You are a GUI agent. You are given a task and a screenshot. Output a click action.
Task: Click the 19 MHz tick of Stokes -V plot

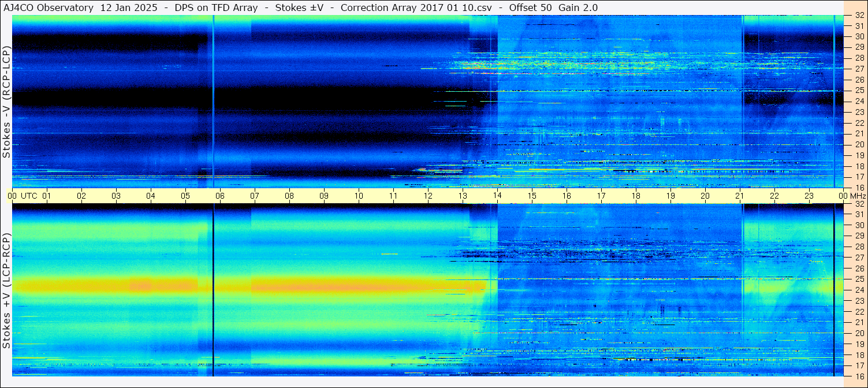click(859, 155)
